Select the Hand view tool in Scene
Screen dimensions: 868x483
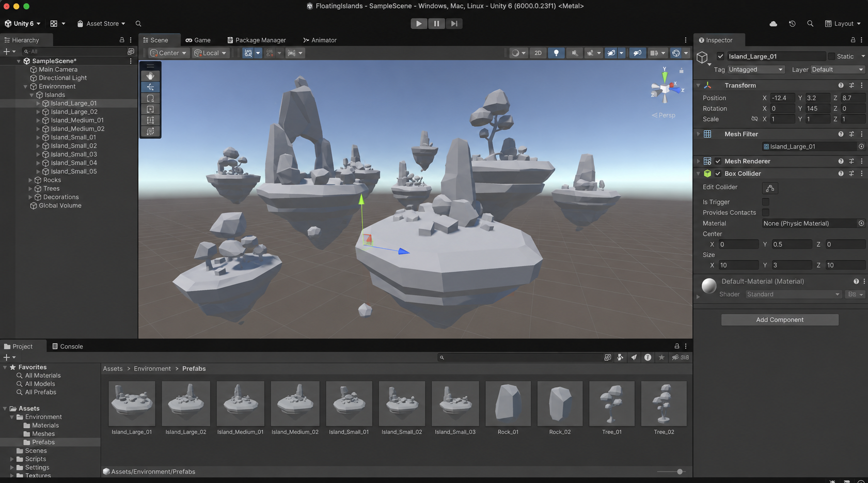click(150, 76)
